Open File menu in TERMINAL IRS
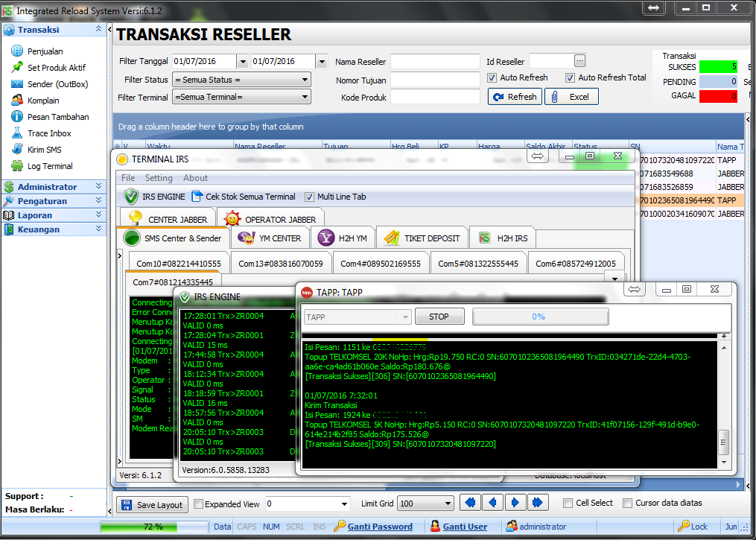The width and height of the screenshot is (756, 540). coord(128,178)
